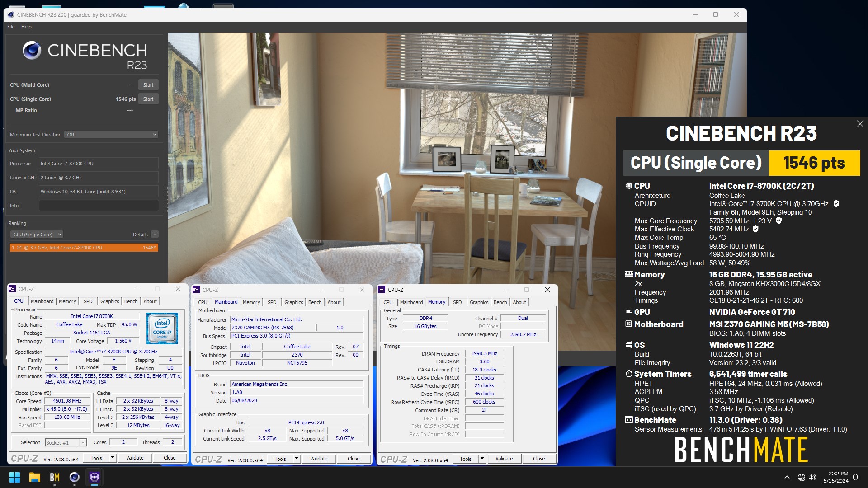Start the CPU Multi Core test
Viewport: 868px width, 488px height.
point(148,85)
